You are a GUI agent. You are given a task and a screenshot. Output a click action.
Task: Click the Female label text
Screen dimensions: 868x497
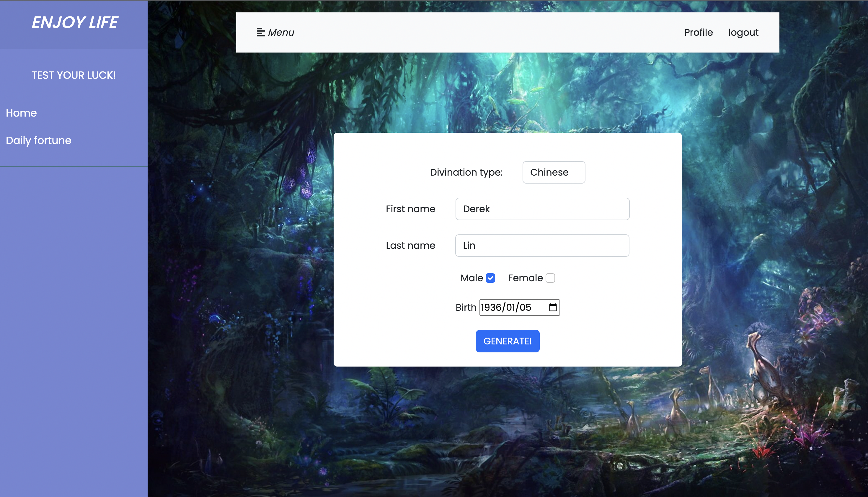click(x=525, y=278)
